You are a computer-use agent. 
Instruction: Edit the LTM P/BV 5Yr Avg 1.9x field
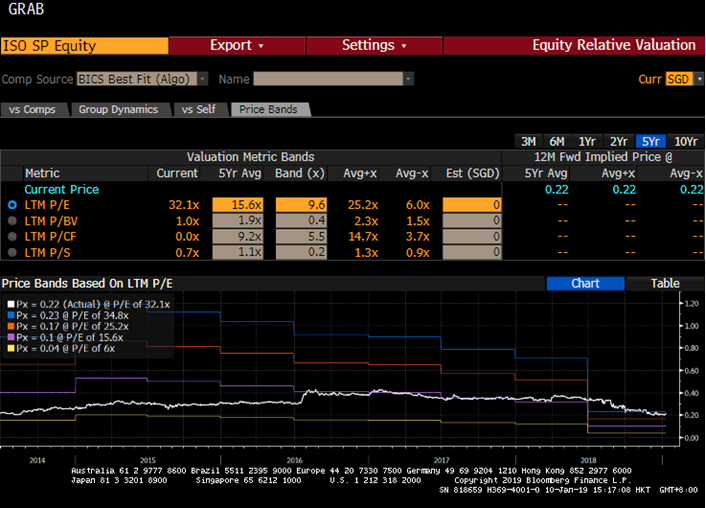point(238,220)
